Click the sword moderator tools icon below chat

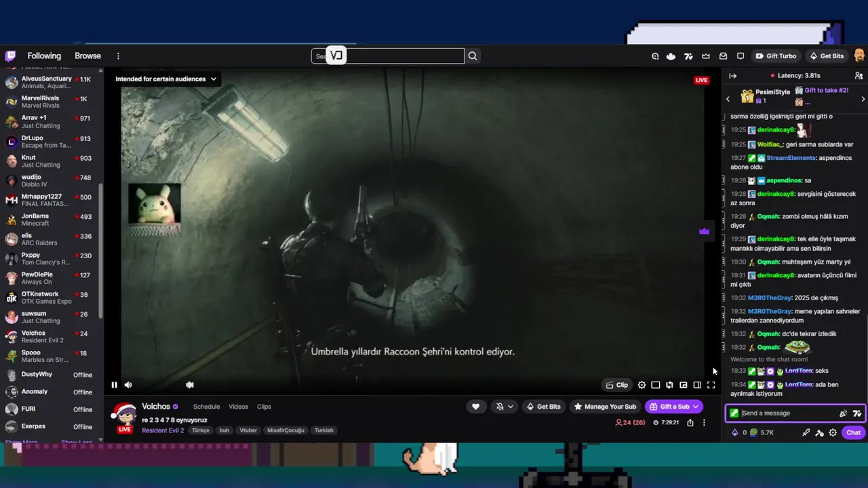[x=806, y=432]
